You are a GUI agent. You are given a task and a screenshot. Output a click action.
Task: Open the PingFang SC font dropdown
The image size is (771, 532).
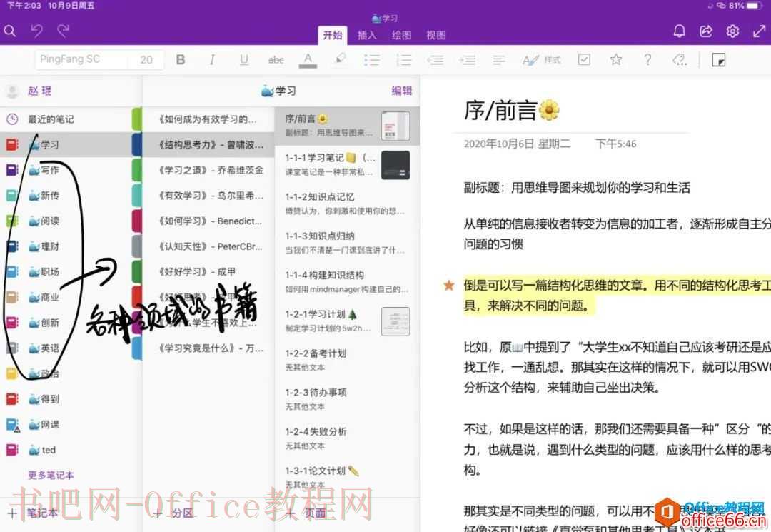(x=81, y=59)
